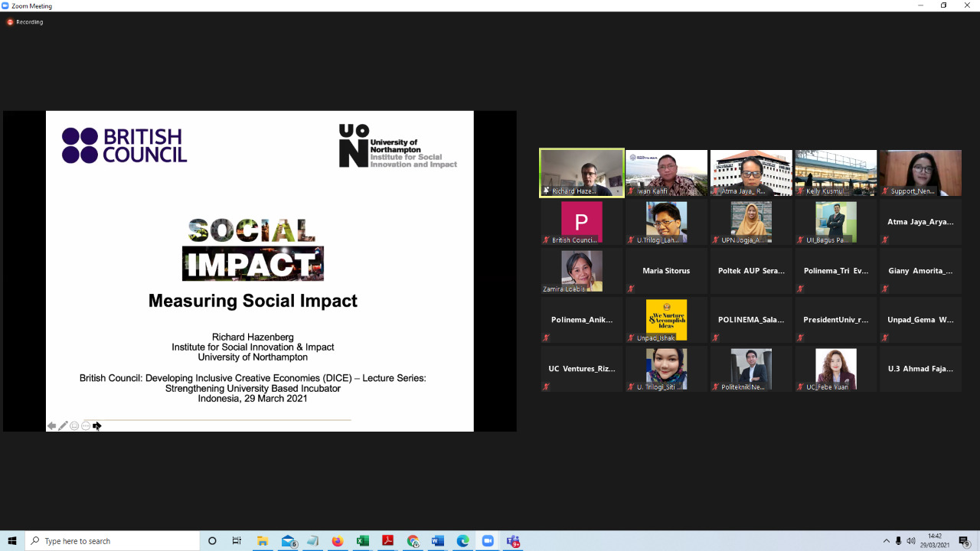Click the pin icon on Richard Haze tile
The height and width of the screenshot is (551, 980).
point(546,191)
